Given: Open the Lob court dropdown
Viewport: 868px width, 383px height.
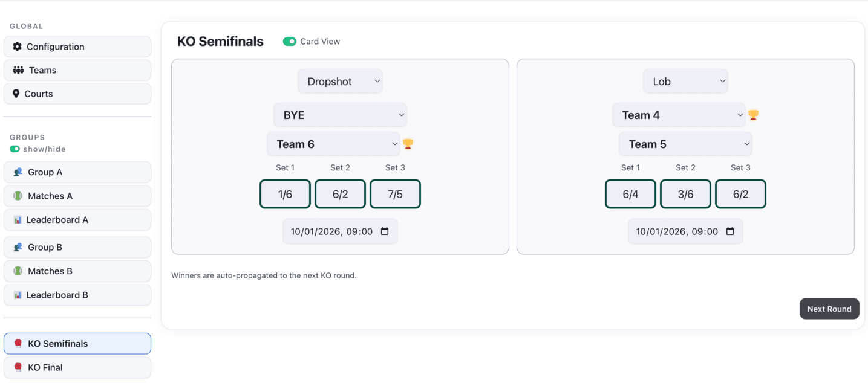Looking at the screenshot, I should click(x=685, y=82).
